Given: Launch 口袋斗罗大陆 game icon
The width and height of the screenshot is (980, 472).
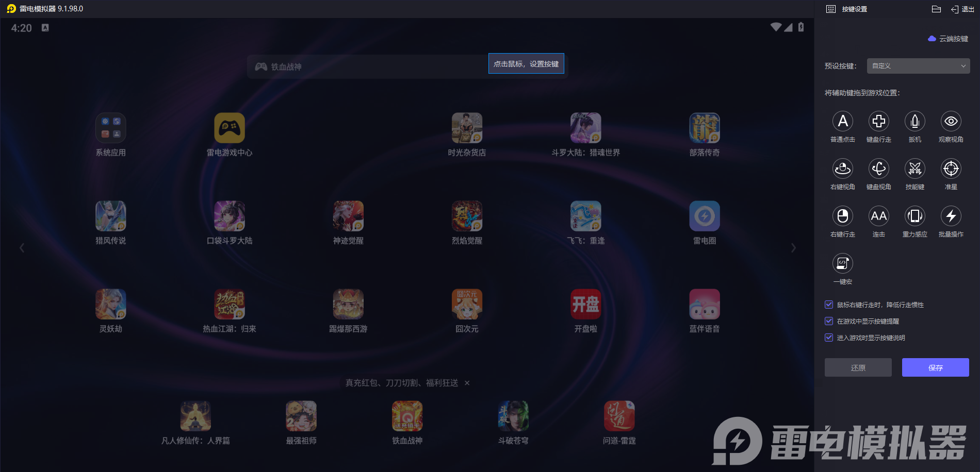Looking at the screenshot, I should [230, 216].
